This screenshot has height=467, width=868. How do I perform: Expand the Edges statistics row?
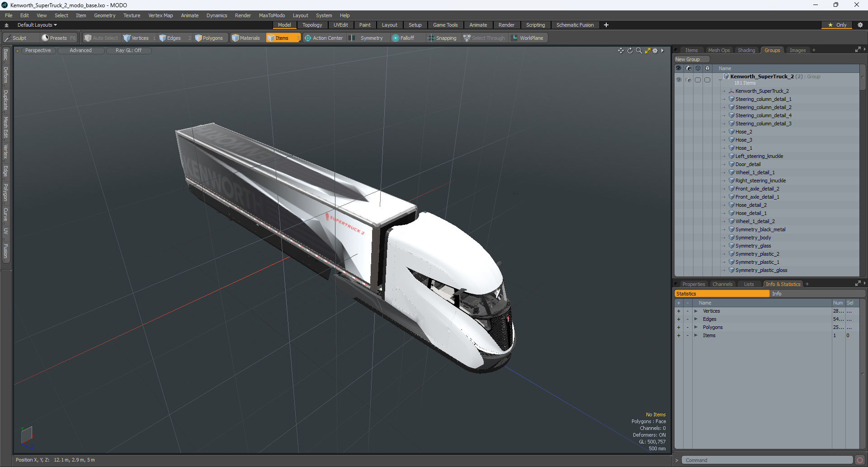[x=696, y=319]
